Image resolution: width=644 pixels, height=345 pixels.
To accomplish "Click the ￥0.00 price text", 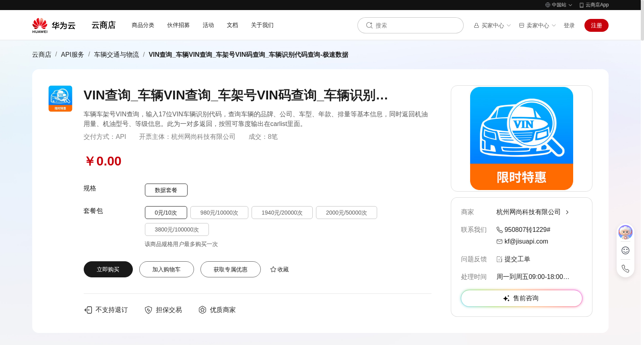I will click(x=103, y=161).
